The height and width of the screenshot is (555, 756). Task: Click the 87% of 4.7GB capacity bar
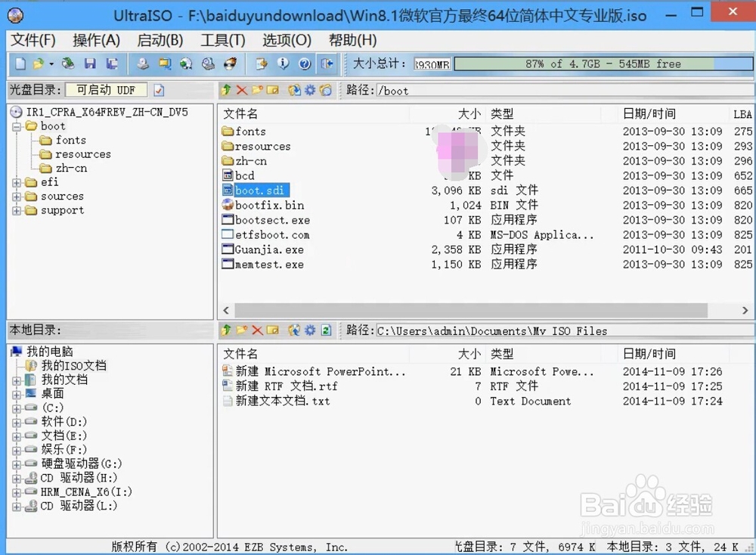603,64
